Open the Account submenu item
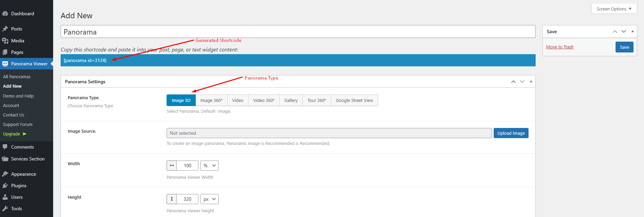644x217 pixels. point(11,105)
